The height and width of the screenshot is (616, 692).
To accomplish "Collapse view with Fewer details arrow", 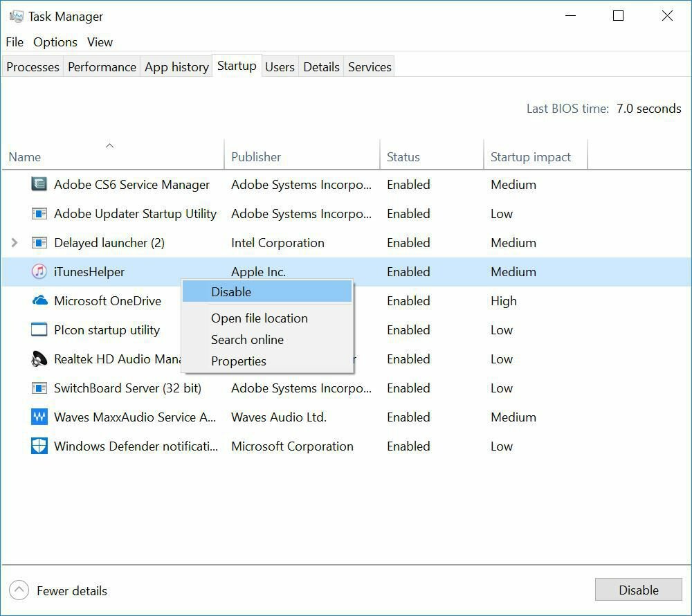I will [19, 590].
